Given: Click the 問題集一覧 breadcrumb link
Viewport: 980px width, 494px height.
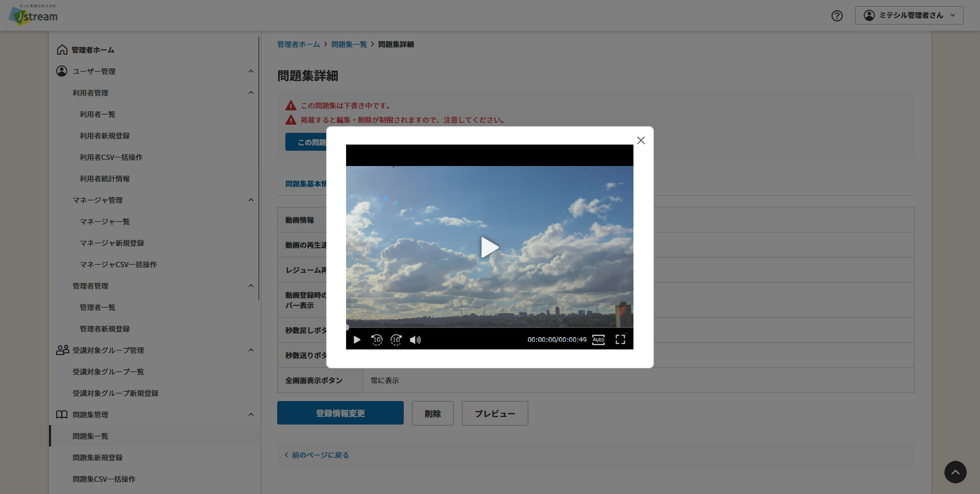Looking at the screenshot, I should tap(349, 44).
